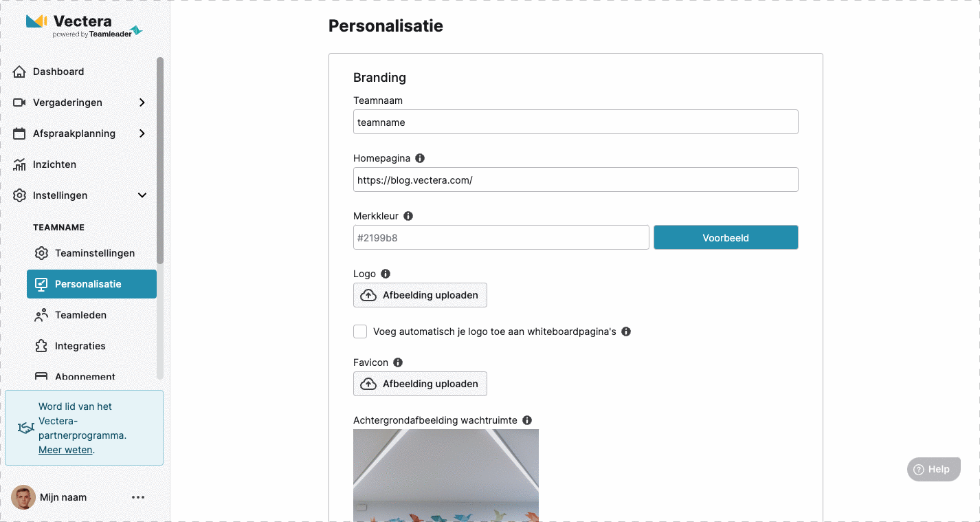Click the info icon next to Logo label
This screenshot has width=980, height=522.
[386, 274]
